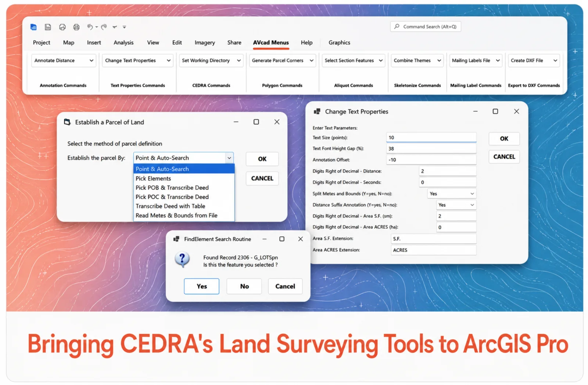588x385 pixels.
Task: Click the Area ACRES Extension field
Action: click(x=434, y=250)
